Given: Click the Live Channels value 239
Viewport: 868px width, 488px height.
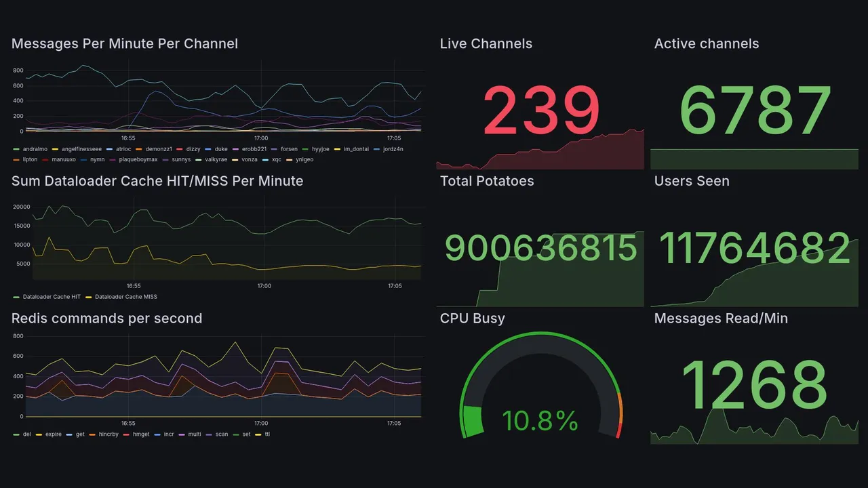Looking at the screenshot, I should coord(541,111).
